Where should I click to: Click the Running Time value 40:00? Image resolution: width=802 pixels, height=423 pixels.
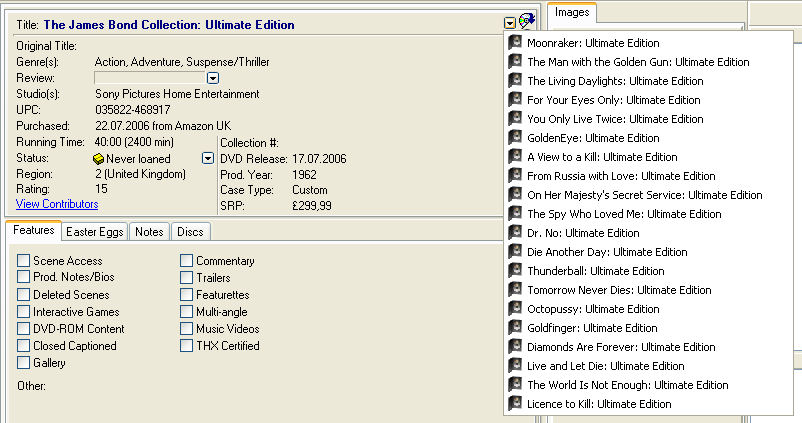point(134,142)
